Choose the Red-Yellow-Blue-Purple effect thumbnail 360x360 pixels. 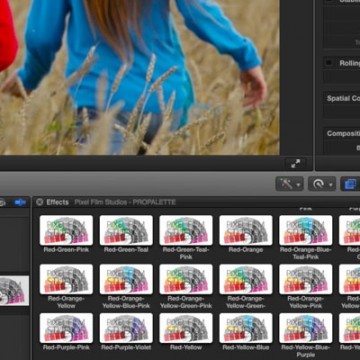pos(306,328)
